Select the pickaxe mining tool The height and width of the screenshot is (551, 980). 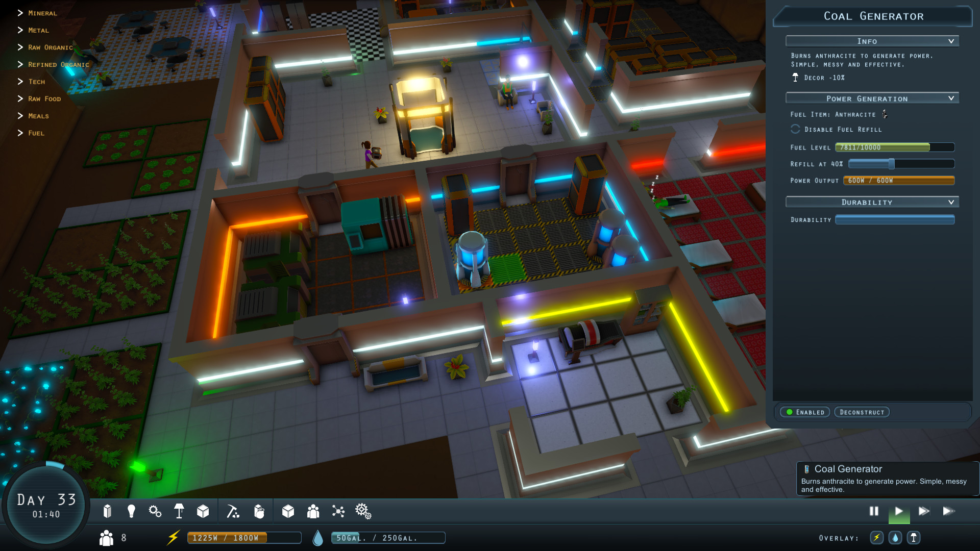pos(233,511)
